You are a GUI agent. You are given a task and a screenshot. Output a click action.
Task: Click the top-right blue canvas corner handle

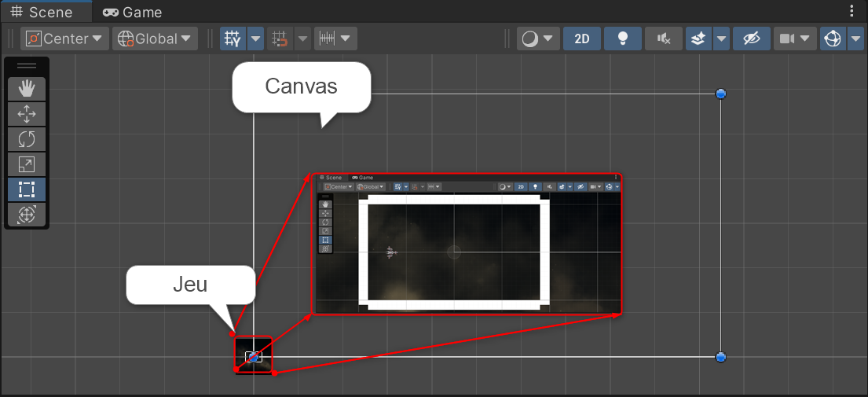click(721, 94)
